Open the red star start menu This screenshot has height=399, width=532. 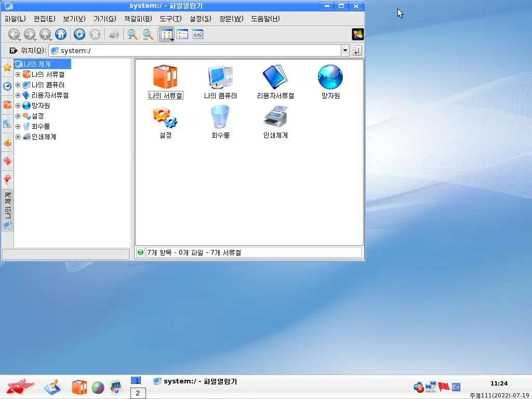[20, 387]
